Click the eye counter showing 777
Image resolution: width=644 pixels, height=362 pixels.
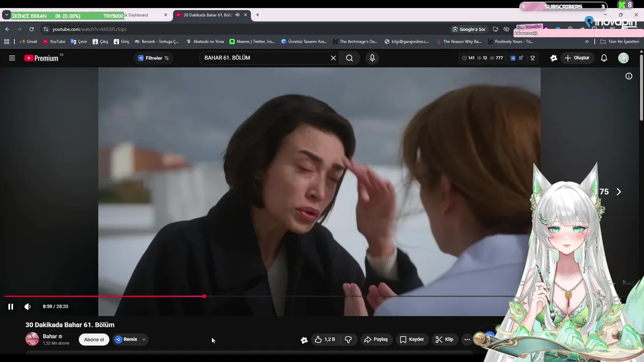coord(497,58)
